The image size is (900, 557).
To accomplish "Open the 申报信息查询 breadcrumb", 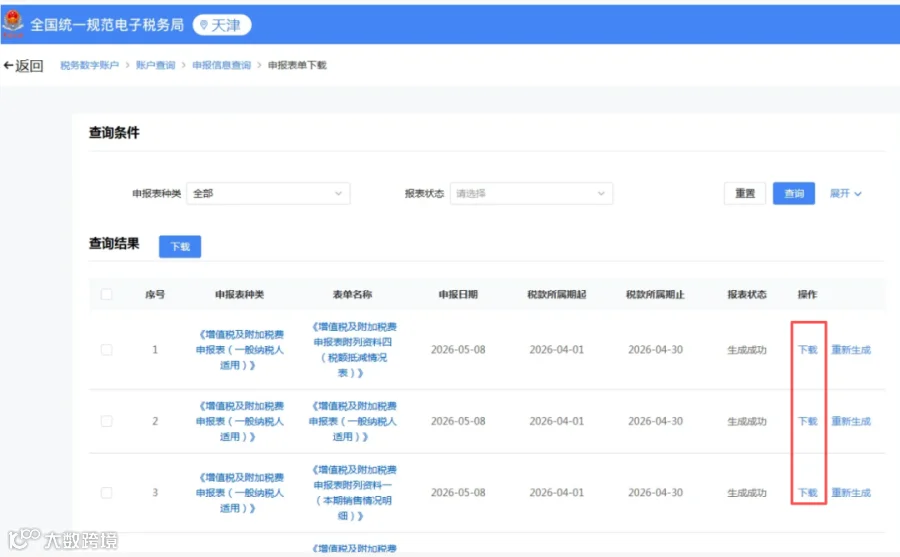I will [222, 65].
